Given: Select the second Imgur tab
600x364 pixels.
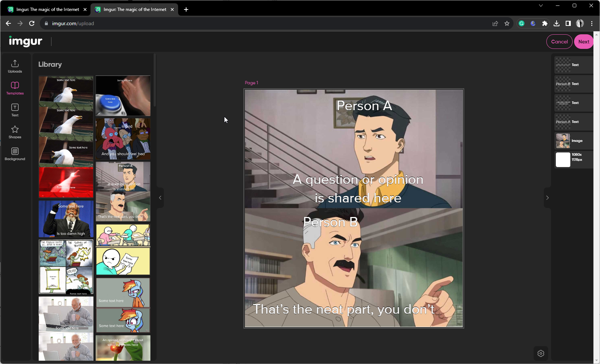Looking at the screenshot, I should pos(135,9).
